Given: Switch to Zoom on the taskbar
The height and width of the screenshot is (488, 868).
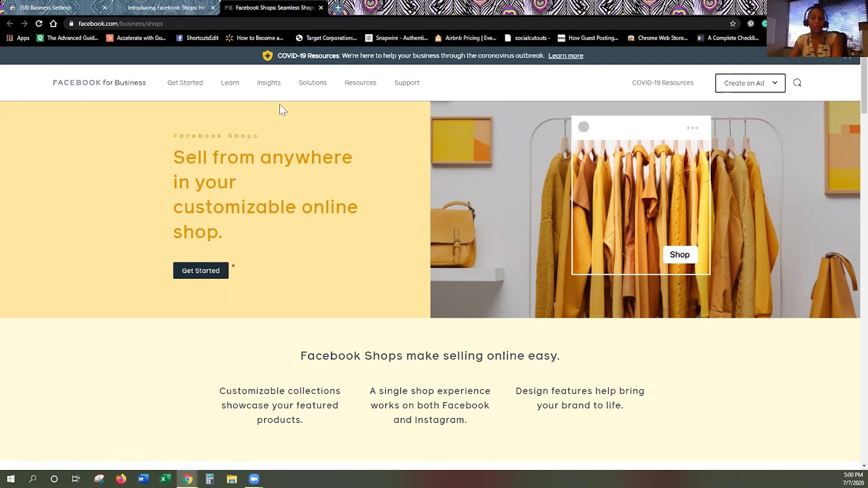Looking at the screenshot, I should 254,479.
